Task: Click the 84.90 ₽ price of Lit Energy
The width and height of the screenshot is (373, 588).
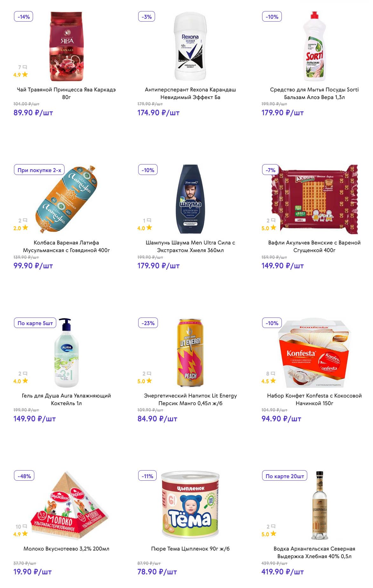Action: tap(157, 419)
